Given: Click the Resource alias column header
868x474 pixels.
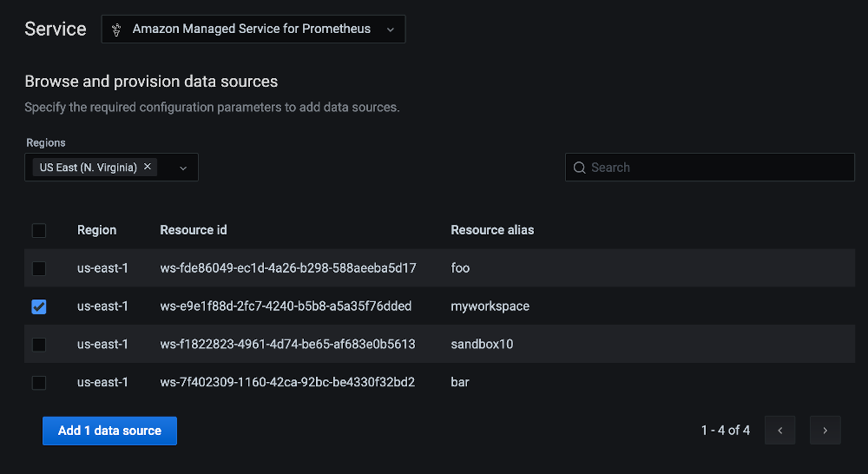Looking at the screenshot, I should tap(492, 230).
